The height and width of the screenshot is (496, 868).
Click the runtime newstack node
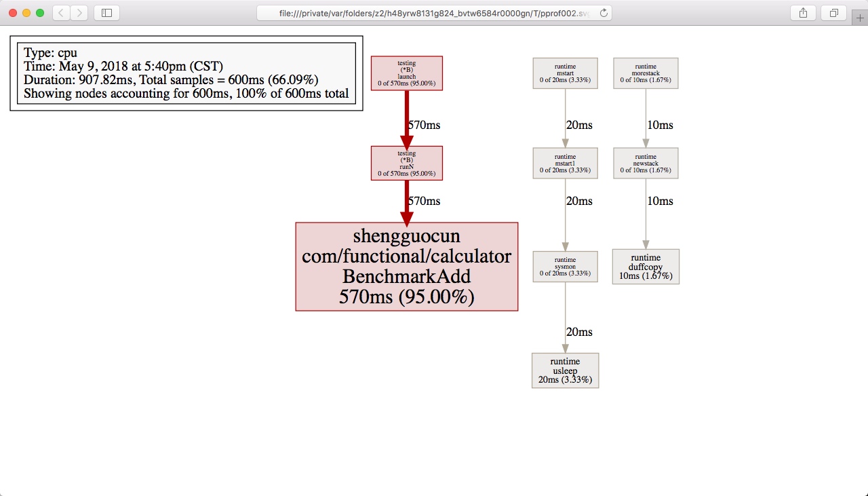coord(646,164)
